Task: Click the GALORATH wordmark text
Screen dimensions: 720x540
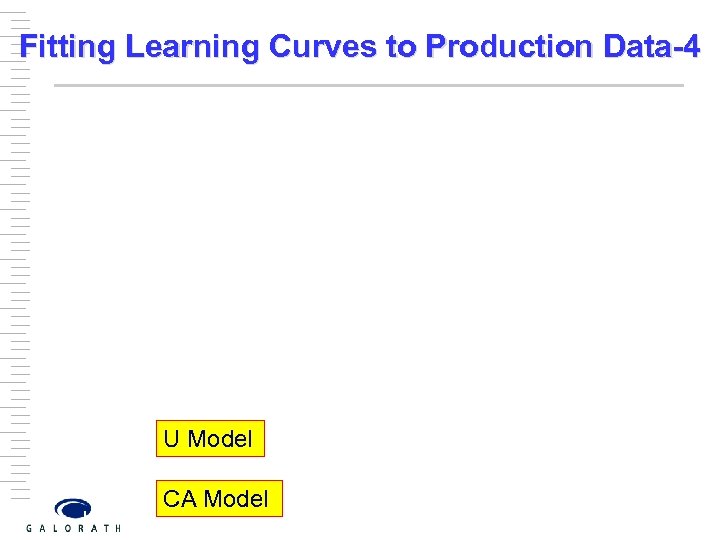Action: (x=73, y=527)
